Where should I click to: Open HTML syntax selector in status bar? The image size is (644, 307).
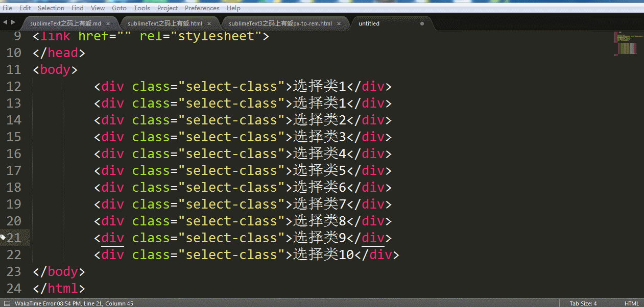[631, 303]
